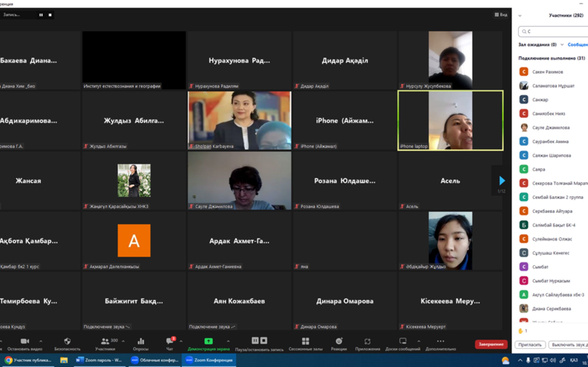The width and height of the screenshot is (588, 367).
Task: Open the Apps icon in toolbar
Action: tap(367, 342)
